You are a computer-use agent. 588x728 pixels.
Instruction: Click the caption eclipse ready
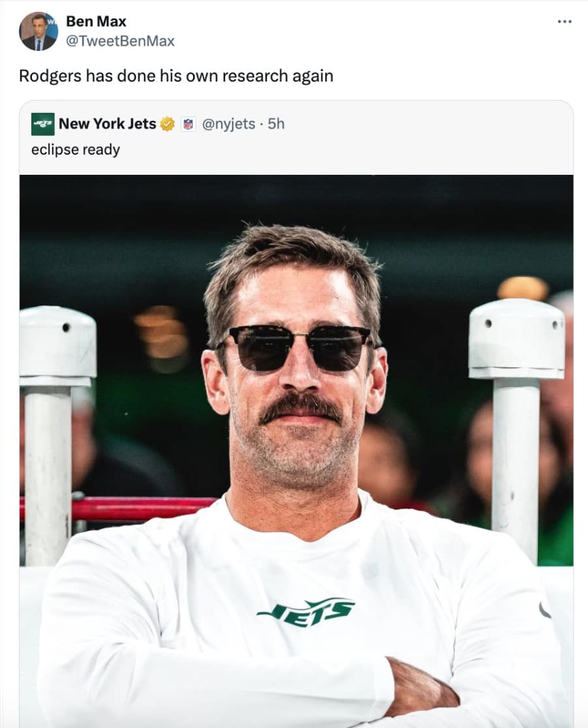pos(75,149)
